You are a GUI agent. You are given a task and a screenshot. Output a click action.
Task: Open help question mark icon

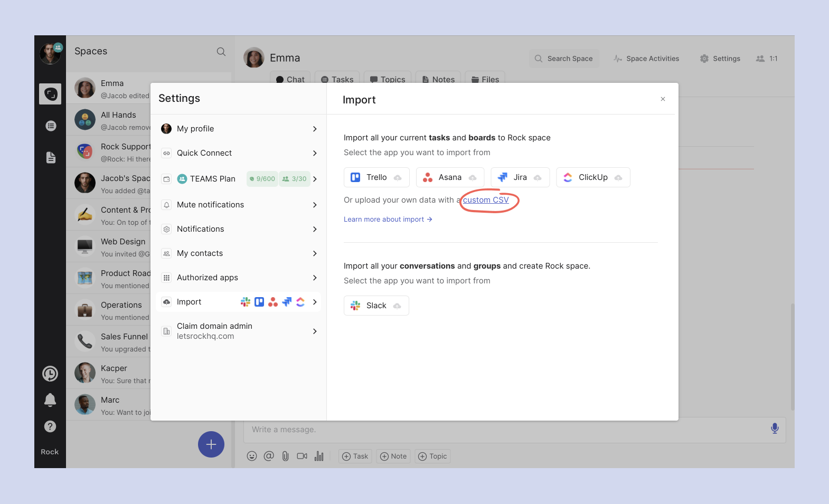point(50,426)
